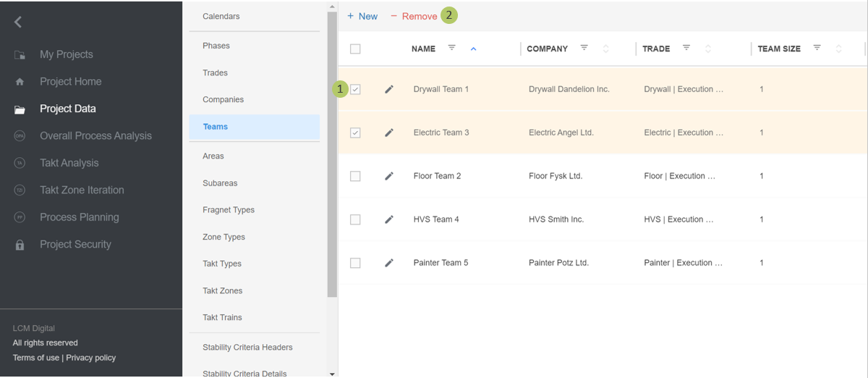The height and width of the screenshot is (378, 868).
Task: Collapse sidebar with back chevron
Action: click(x=18, y=22)
